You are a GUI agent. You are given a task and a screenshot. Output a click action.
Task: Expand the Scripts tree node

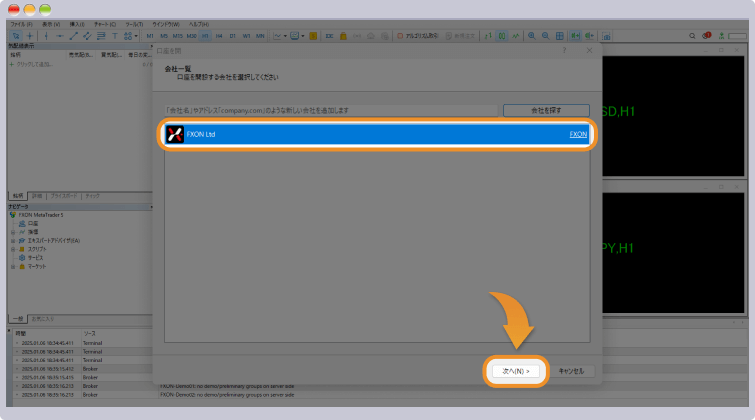pyautogui.click(x=13, y=249)
